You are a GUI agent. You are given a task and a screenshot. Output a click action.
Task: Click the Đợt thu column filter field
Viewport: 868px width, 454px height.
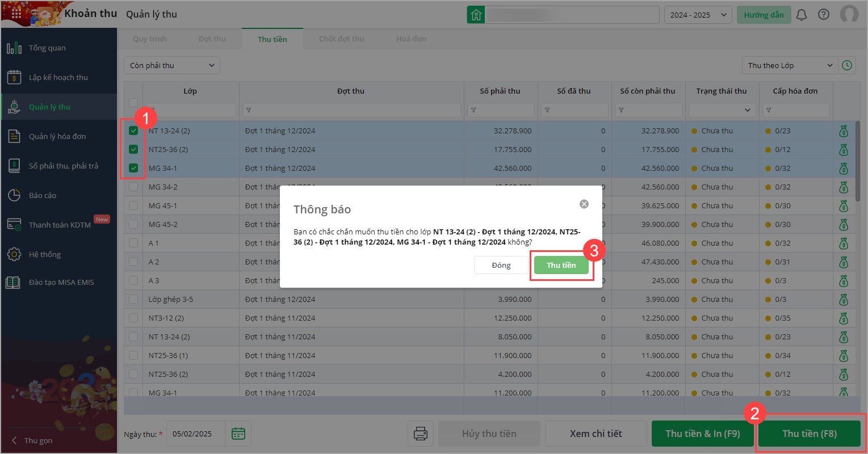coord(352,110)
